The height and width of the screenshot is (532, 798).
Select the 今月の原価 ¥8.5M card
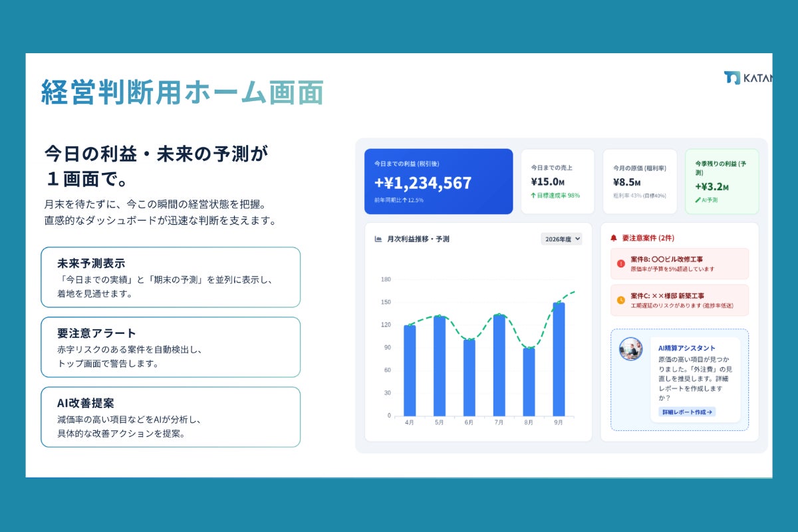640,182
